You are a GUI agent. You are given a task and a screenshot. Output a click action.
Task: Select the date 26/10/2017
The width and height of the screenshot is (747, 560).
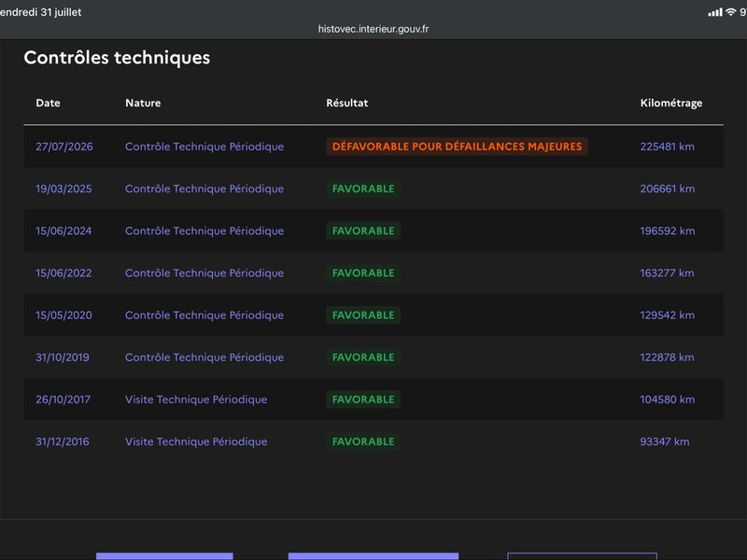(x=63, y=399)
